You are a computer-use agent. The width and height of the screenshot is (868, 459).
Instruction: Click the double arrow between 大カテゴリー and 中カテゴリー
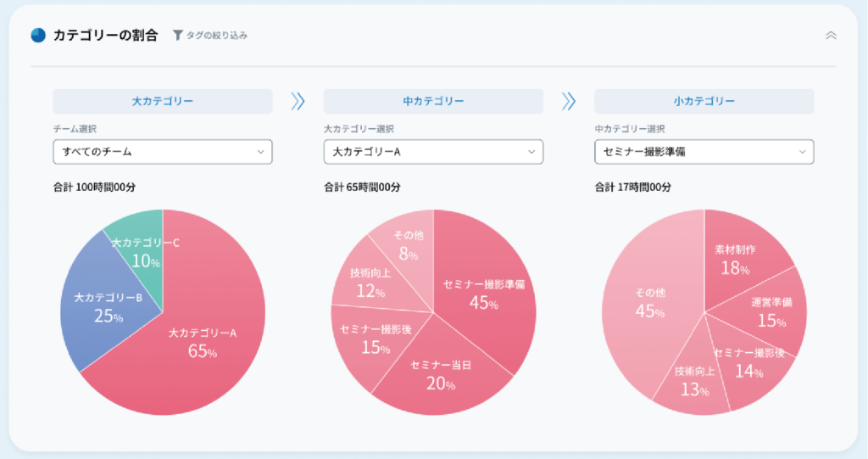298,102
